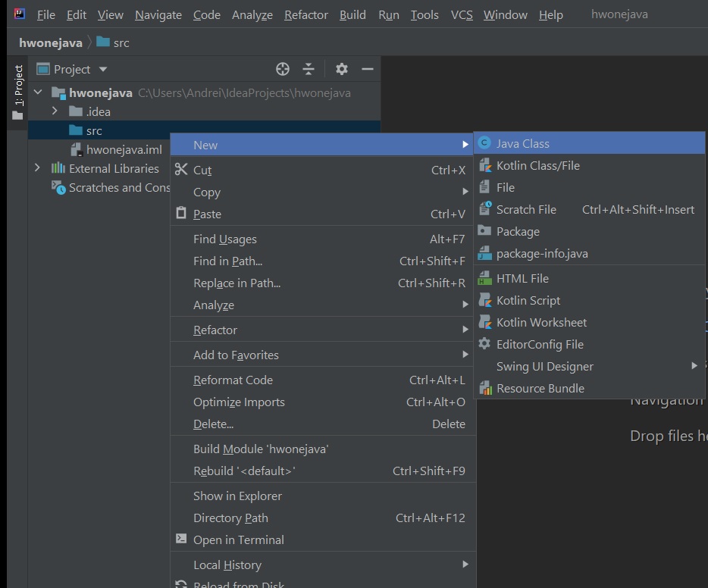Open the View menu
708x588 pixels.
click(110, 15)
